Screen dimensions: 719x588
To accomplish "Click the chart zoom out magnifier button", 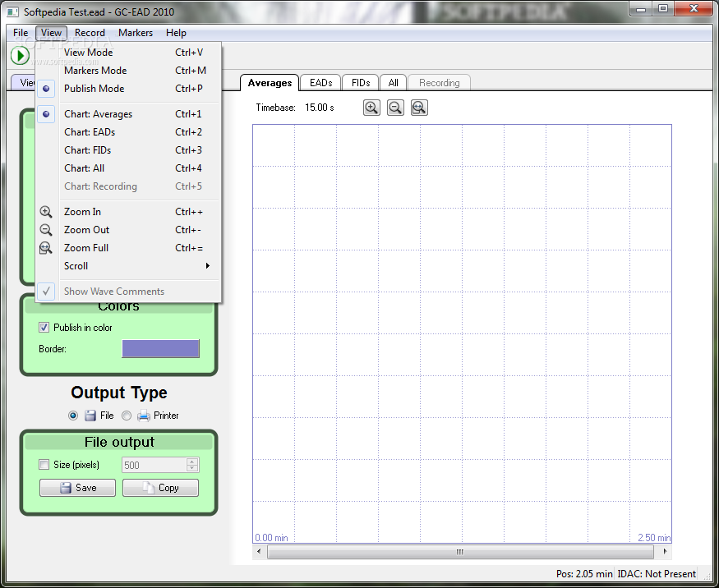I will click(395, 108).
